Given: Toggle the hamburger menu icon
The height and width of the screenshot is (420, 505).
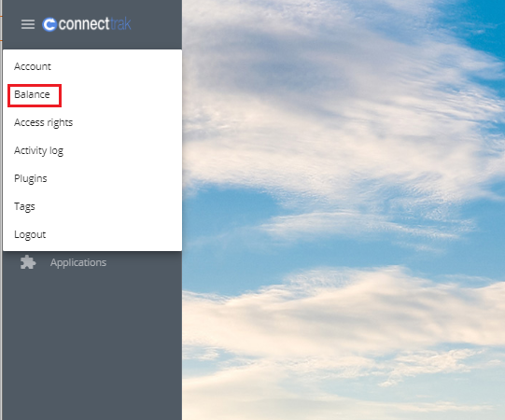Looking at the screenshot, I should click(x=28, y=24).
